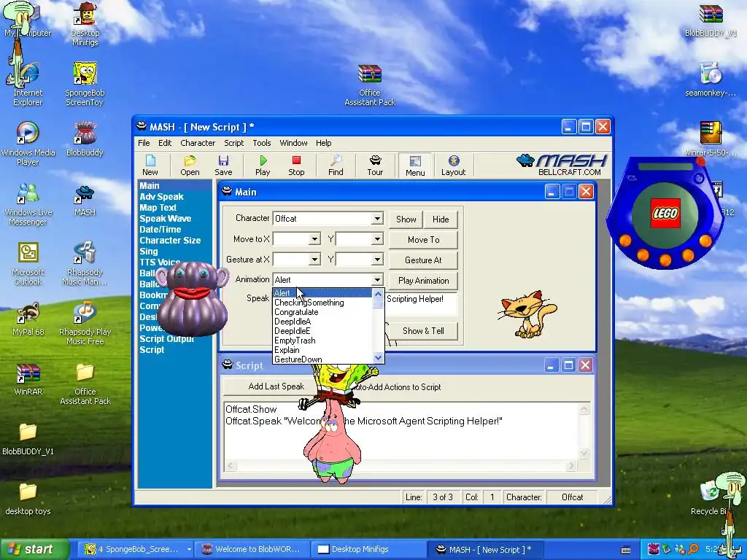Choose CheckingSomething from the animation list
This screenshot has width=747, height=560.
(323, 303)
